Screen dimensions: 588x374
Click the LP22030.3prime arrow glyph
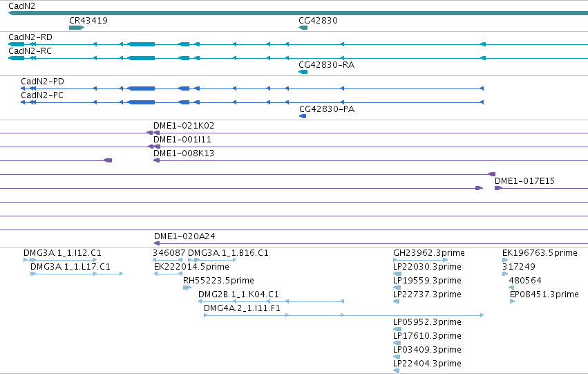397,274
